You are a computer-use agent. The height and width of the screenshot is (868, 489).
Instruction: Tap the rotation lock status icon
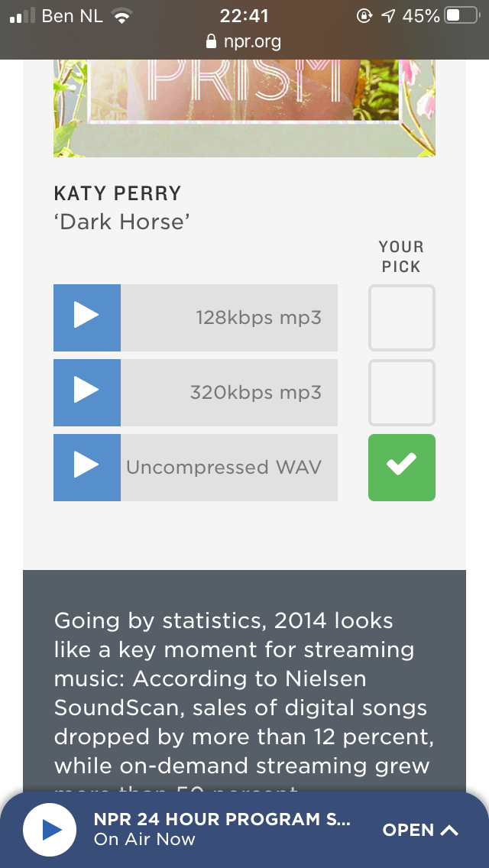[364, 16]
